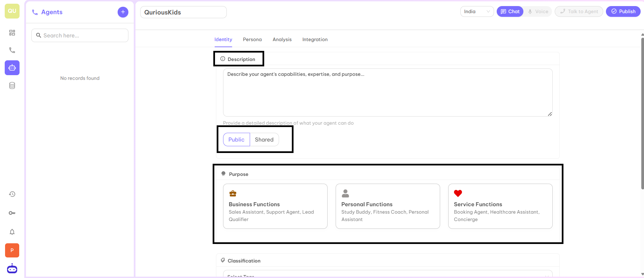Click the Talk to Agent button
This screenshot has height=278, width=644.
pos(579,11)
